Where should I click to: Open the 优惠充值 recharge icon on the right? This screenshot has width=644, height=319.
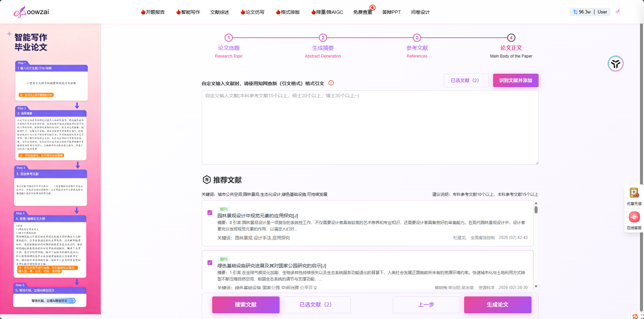tap(634, 193)
